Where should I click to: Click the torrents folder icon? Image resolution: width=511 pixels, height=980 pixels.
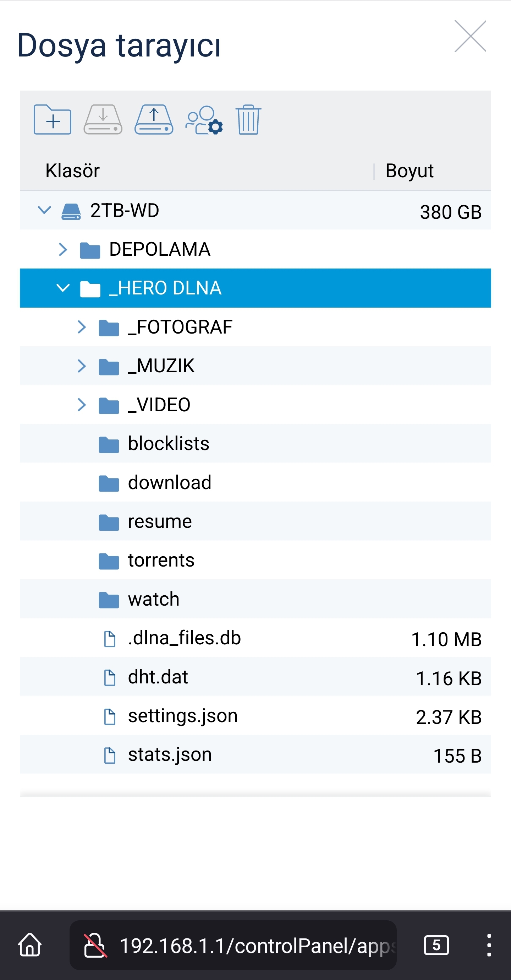click(109, 561)
